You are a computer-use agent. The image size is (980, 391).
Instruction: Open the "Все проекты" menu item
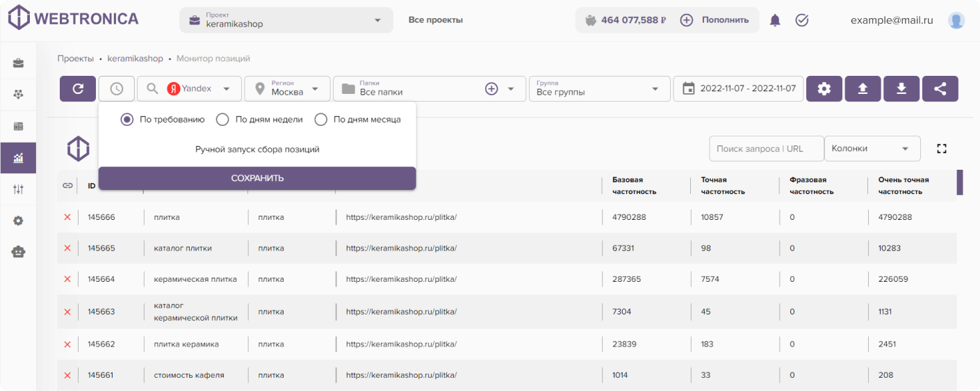[x=436, y=20]
